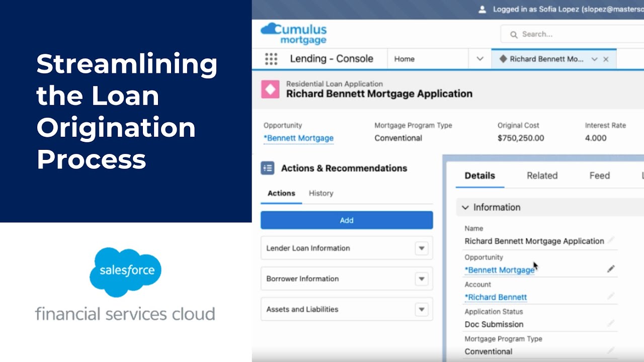Click the 4.000 Interest Rate value
Image resolution: width=644 pixels, height=362 pixels.
tap(596, 138)
